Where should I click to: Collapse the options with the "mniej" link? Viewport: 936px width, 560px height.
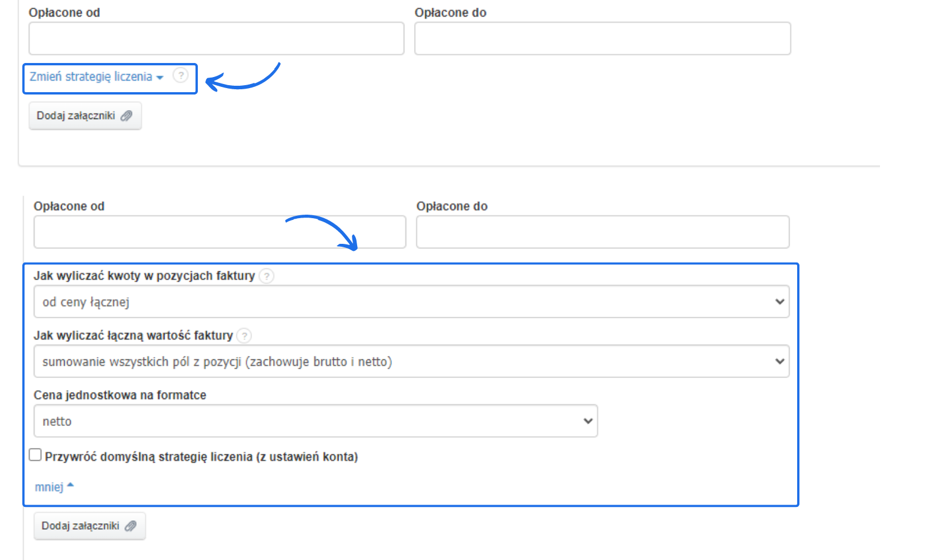49,487
